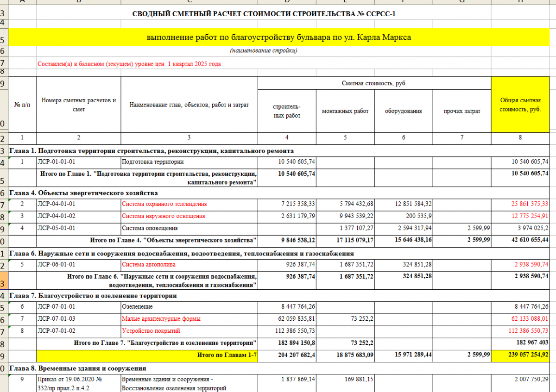Select the yellow project name cell about бульвар Карла Маркса

pyautogui.click(x=279, y=37)
